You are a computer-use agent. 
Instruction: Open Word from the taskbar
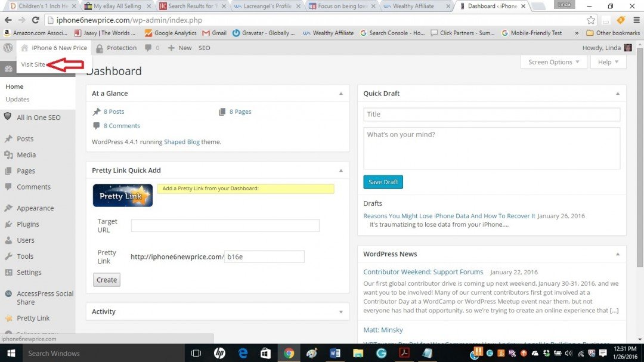coord(335,354)
